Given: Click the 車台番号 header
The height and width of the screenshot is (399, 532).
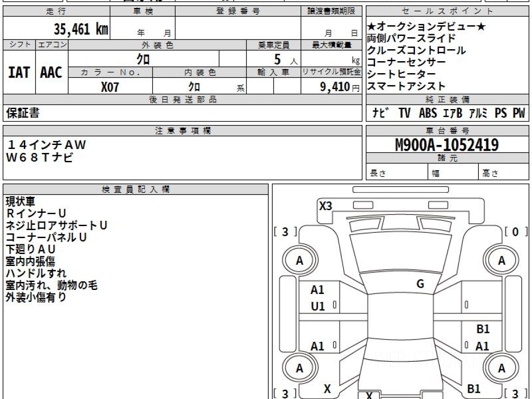Looking at the screenshot, I should (x=447, y=131).
